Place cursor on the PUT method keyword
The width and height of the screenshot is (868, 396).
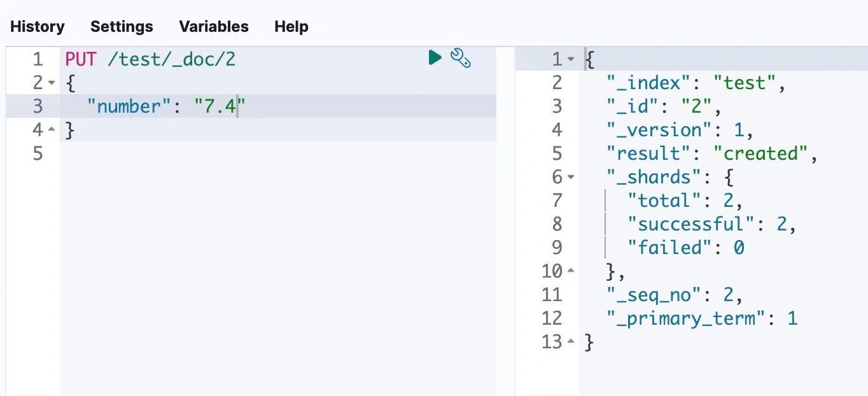click(81, 59)
